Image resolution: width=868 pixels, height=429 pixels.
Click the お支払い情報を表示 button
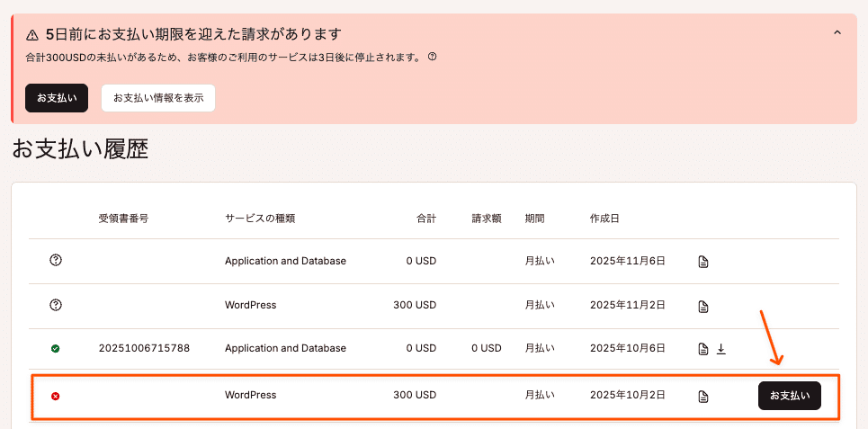(x=158, y=98)
